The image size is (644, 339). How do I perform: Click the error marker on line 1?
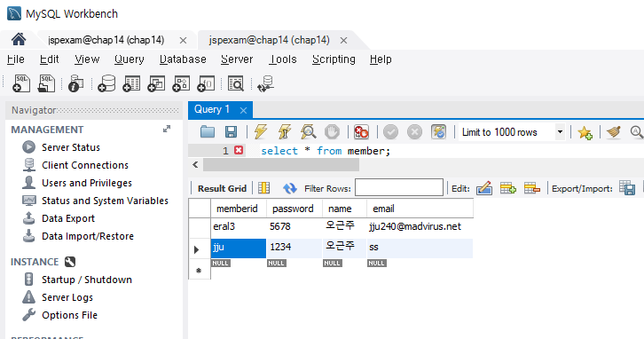[239, 150]
